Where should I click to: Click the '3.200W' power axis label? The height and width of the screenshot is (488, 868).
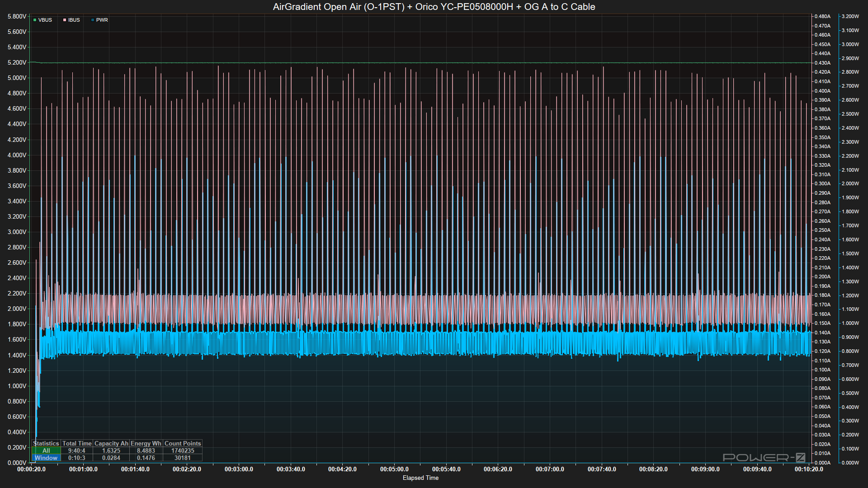pos(850,16)
